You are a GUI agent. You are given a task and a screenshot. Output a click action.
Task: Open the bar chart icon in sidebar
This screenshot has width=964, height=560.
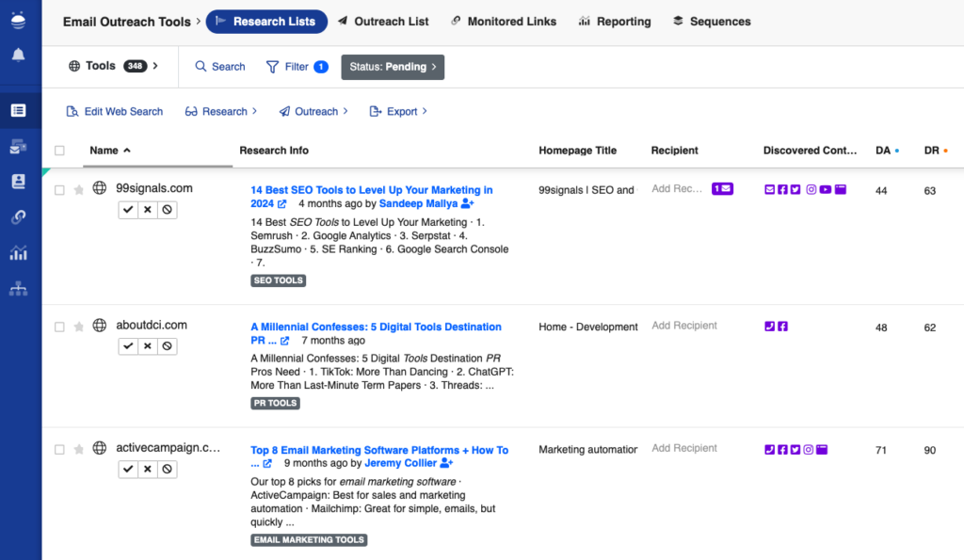click(18, 253)
